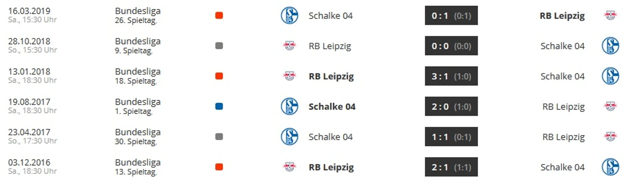The height and width of the screenshot is (179, 644).
Task: Click gray draw indicator for 28.10.2018 match
Action: point(219,46)
